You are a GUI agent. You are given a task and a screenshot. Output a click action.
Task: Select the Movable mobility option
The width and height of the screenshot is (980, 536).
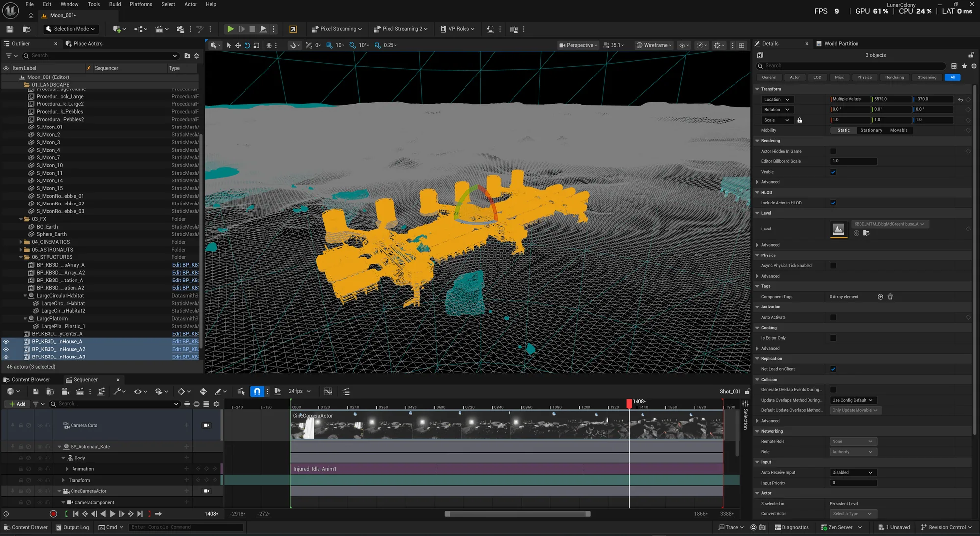coord(899,130)
